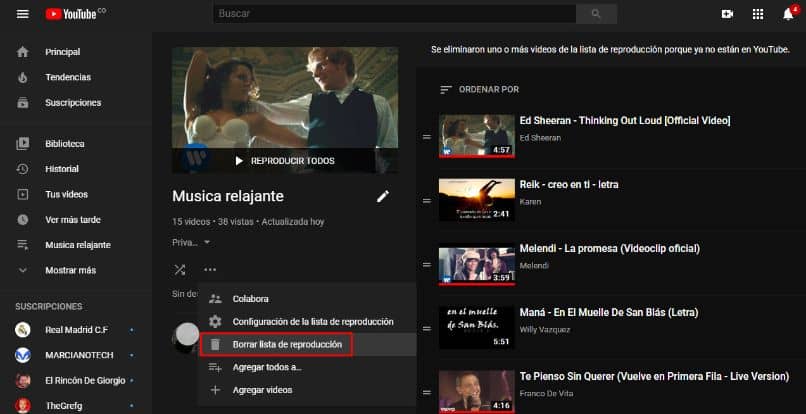Click the search input field
This screenshot has width=806, height=414.
tap(395, 14)
